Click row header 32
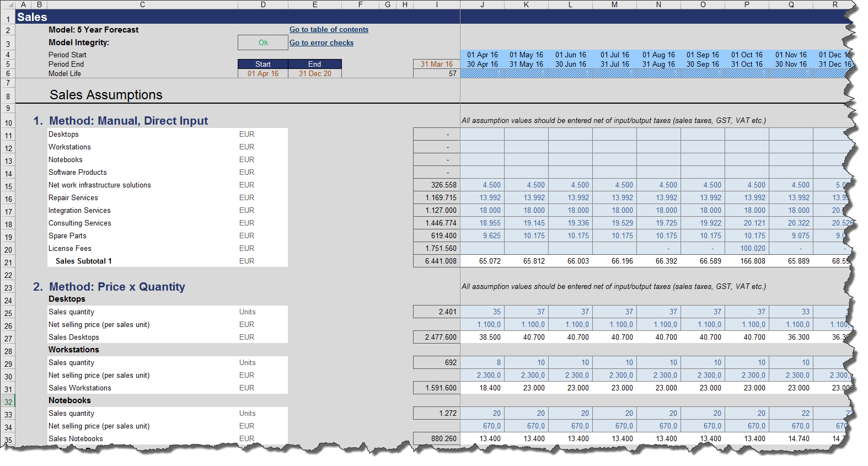 pyautogui.click(x=8, y=402)
